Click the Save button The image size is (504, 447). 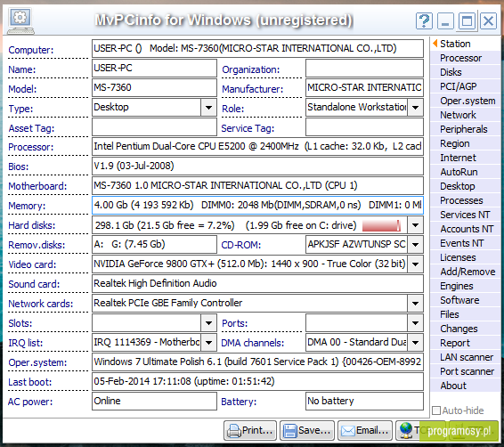pyautogui.click(x=307, y=430)
